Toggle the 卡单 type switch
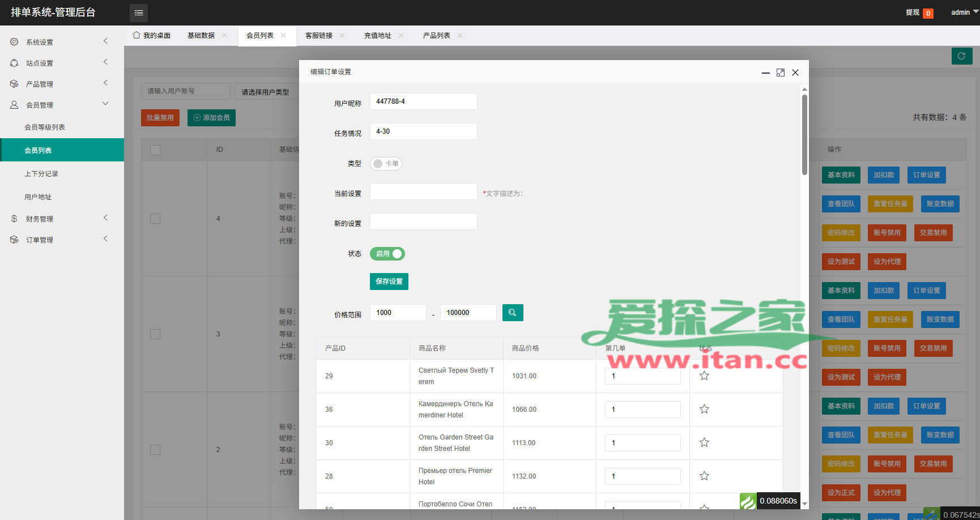The width and height of the screenshot is (980, 520). click(386, 164)
